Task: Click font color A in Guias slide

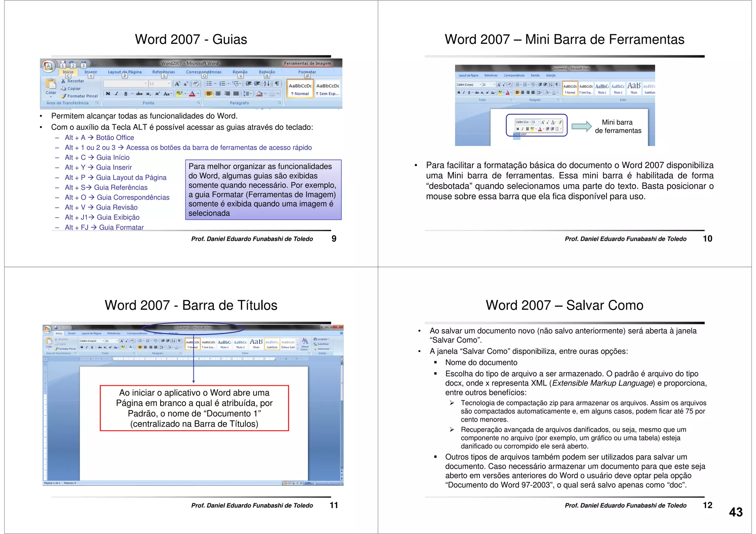Action: pos(192,94)
